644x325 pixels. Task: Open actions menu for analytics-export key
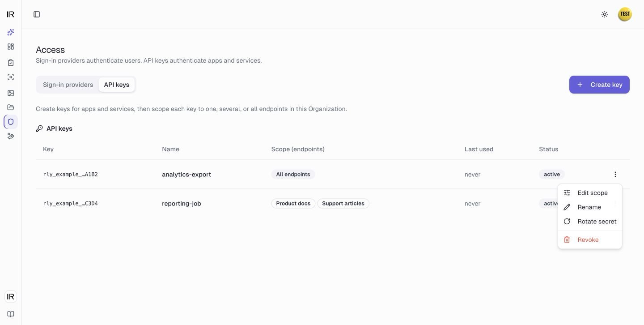coord(615,175)
